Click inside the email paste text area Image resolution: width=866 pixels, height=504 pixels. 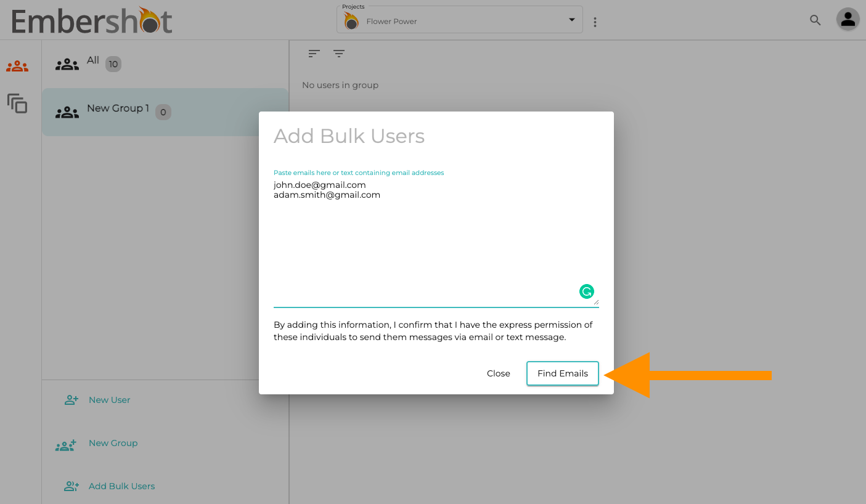(436, 242)
